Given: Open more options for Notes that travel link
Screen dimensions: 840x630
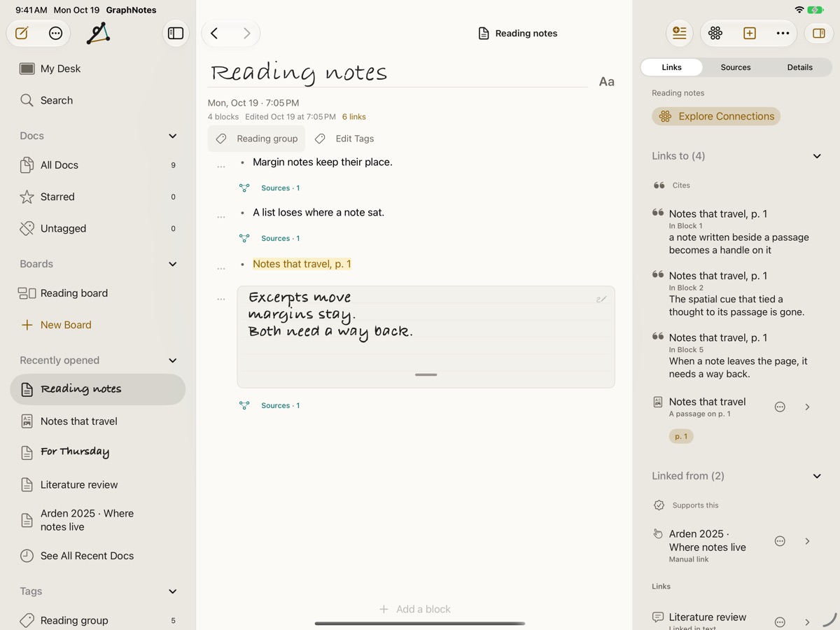Looking at the screenshot, I should point(780,407).
